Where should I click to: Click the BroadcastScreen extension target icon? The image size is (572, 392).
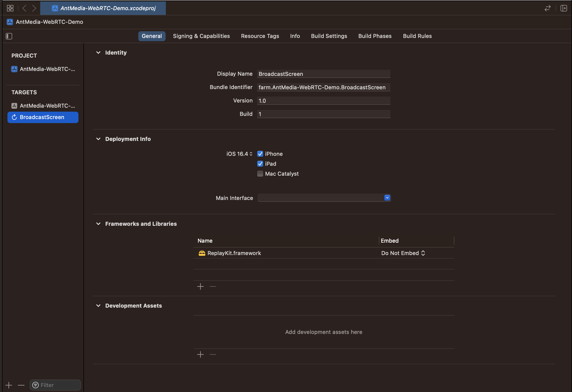point(14,117)
